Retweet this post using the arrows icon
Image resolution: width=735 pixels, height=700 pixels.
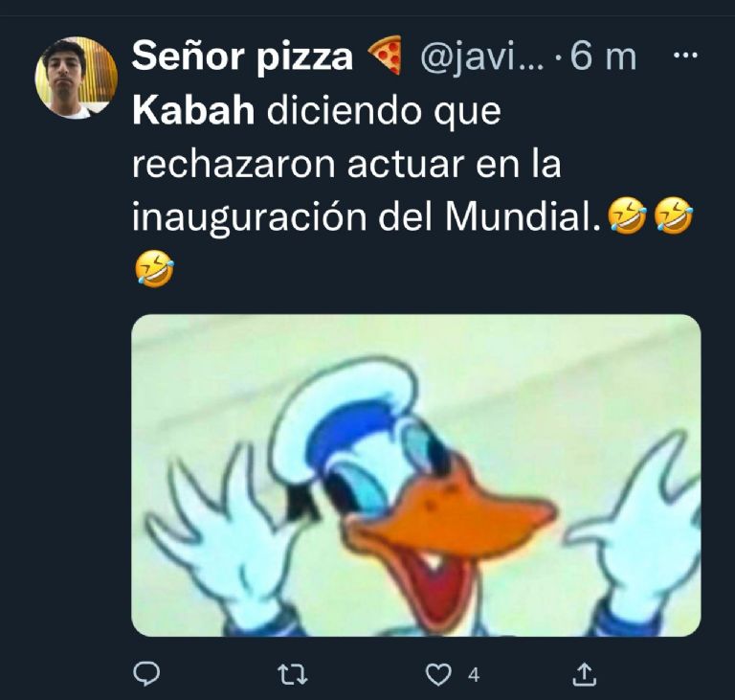[293, 675]
